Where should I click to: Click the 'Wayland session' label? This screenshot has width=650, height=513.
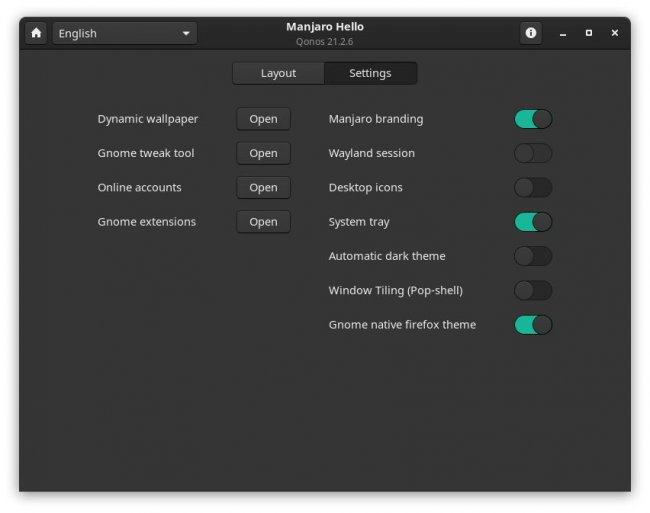click(371, 154)
